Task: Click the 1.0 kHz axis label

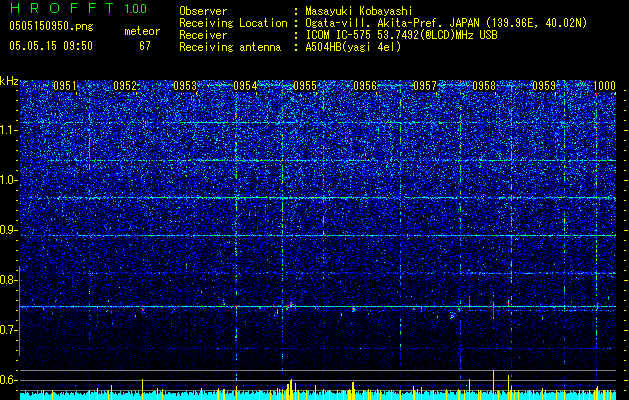Action: click(9, 180)
